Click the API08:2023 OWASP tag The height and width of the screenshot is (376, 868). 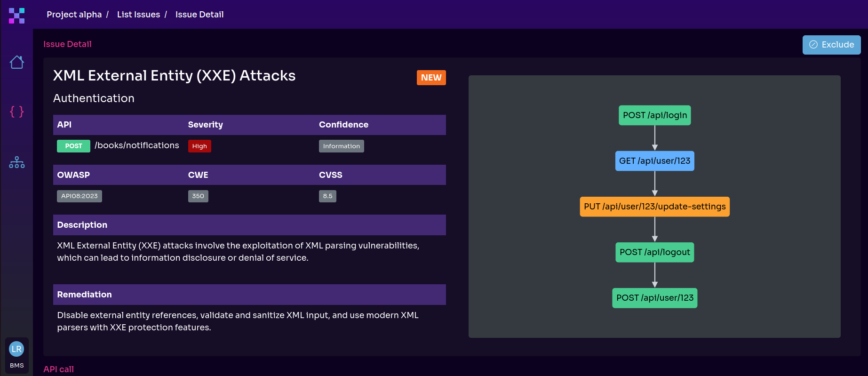click(80, 196)
